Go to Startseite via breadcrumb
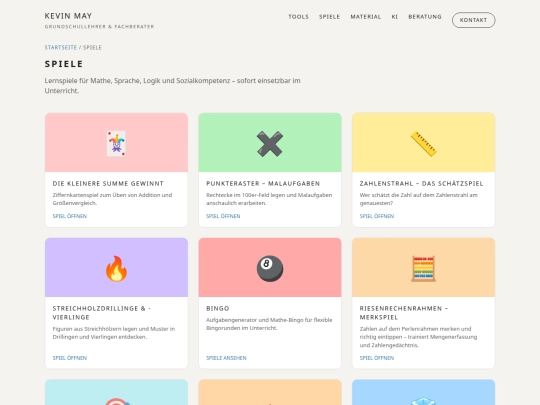The height and width of the screenshot is (405, 540). coord(61,48)
